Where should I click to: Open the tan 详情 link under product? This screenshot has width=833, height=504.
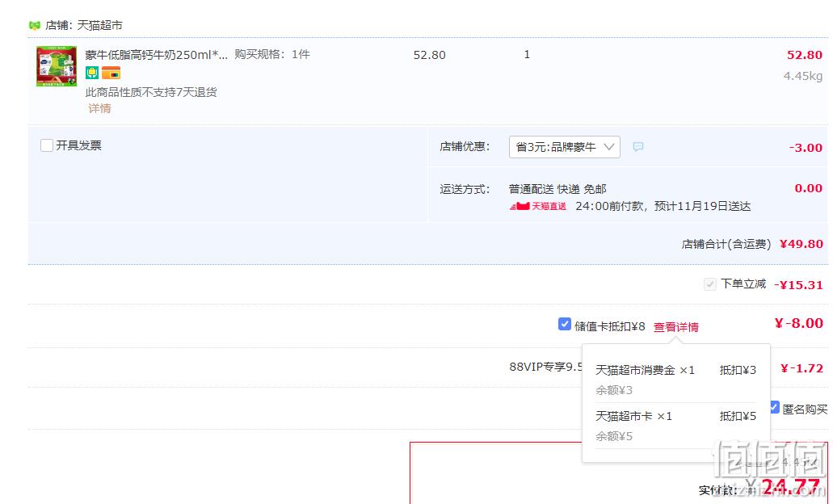[x=99, y=109]
